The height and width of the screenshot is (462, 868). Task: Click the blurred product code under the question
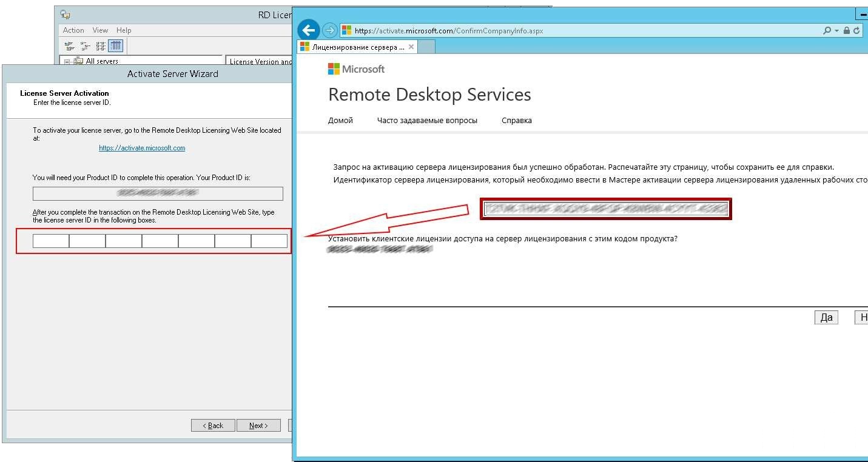[x=380, y=249]
